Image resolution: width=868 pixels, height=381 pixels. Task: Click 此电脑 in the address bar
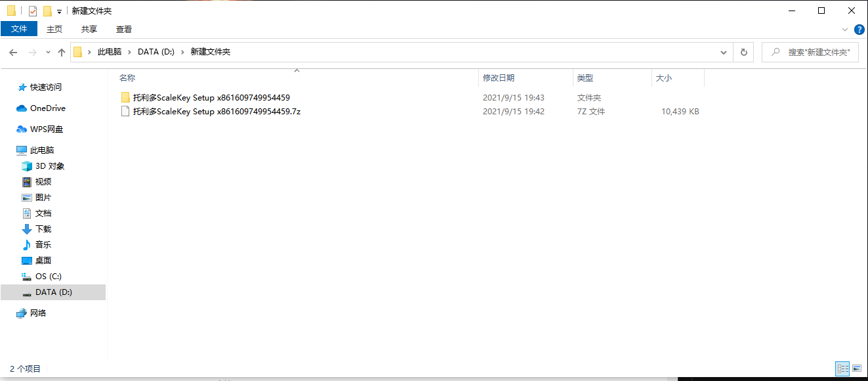tap(110, 52)
